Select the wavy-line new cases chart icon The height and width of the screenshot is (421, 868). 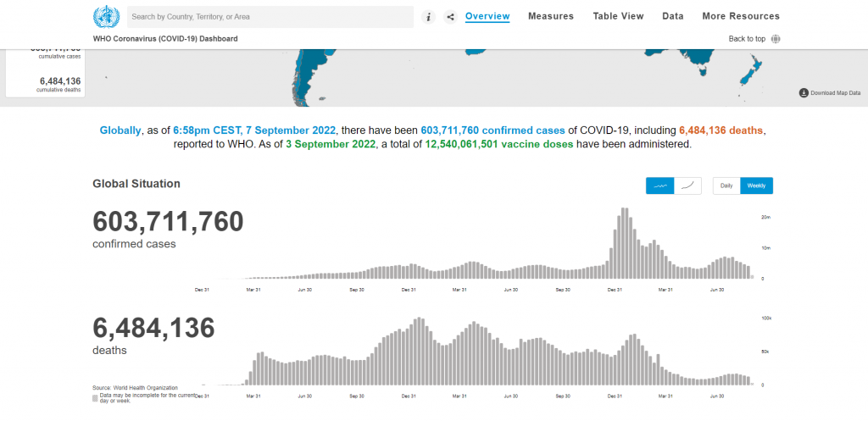659,186
